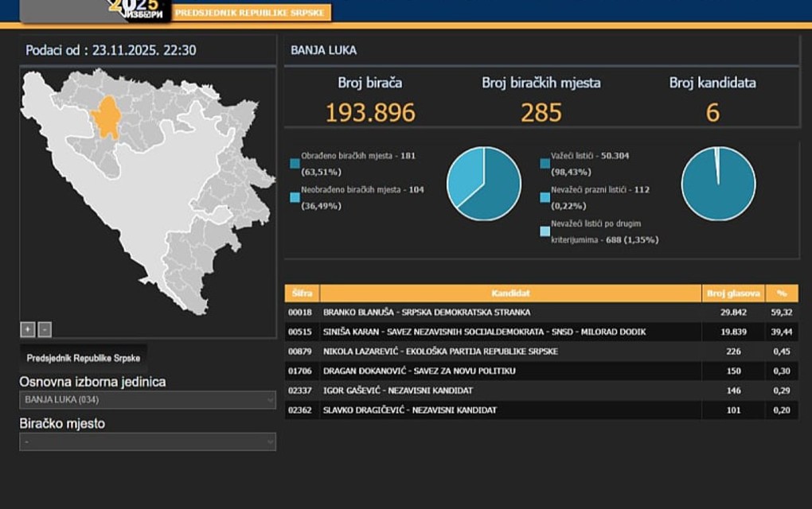Open the Osnovna izborna jedinica dropdown

click(x=147, y=400)
